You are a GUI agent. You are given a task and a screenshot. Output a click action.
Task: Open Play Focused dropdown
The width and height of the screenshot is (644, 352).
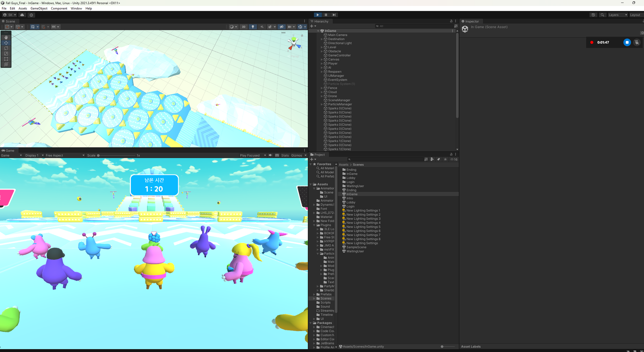253,155
